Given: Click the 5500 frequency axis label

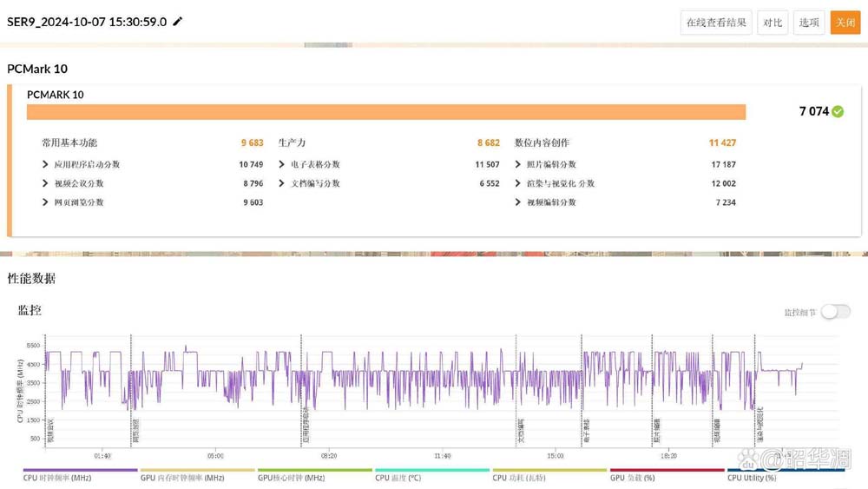Looking at the screenshot, I should point(33,345).
